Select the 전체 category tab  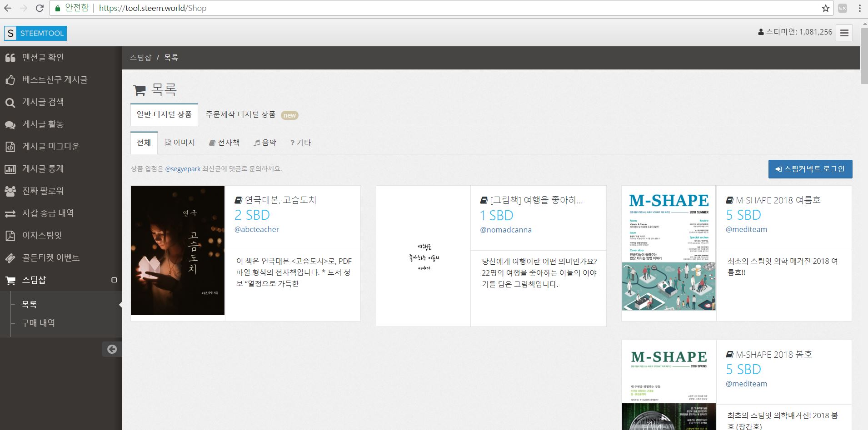click(144, 143)
